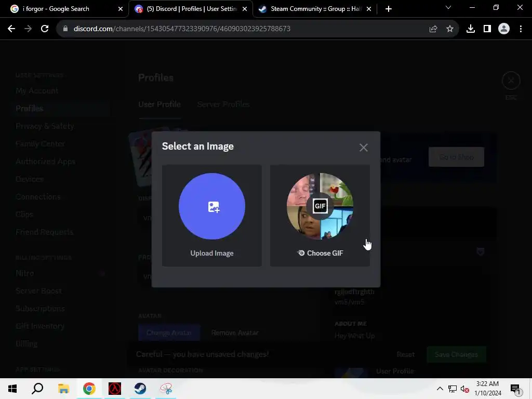
Task: Switch to the Steam Community Group tab
Action: (315, 9)
